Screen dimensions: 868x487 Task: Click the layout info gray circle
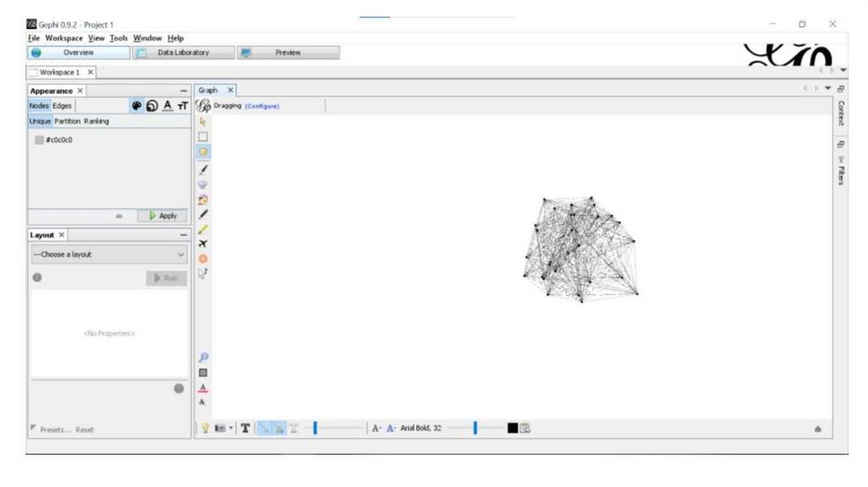coord(37,277)
